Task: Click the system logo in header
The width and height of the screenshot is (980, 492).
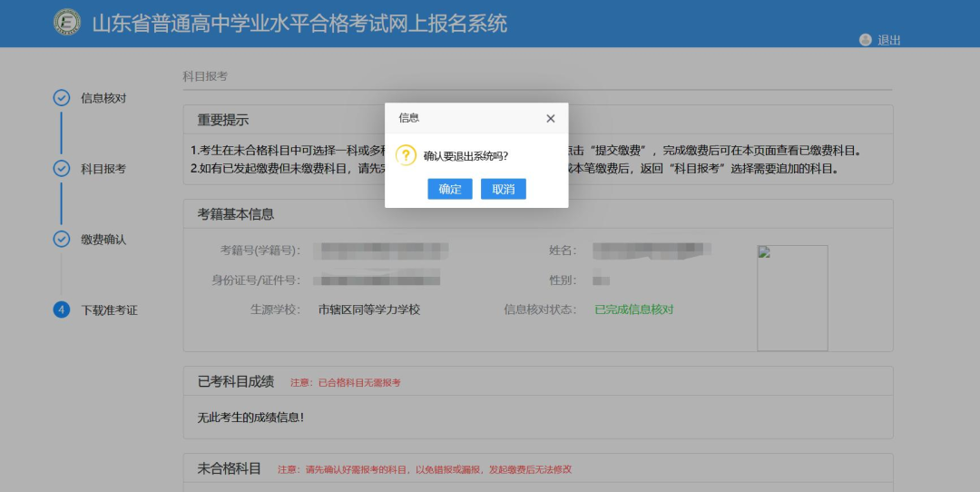Action: point(67,22)
